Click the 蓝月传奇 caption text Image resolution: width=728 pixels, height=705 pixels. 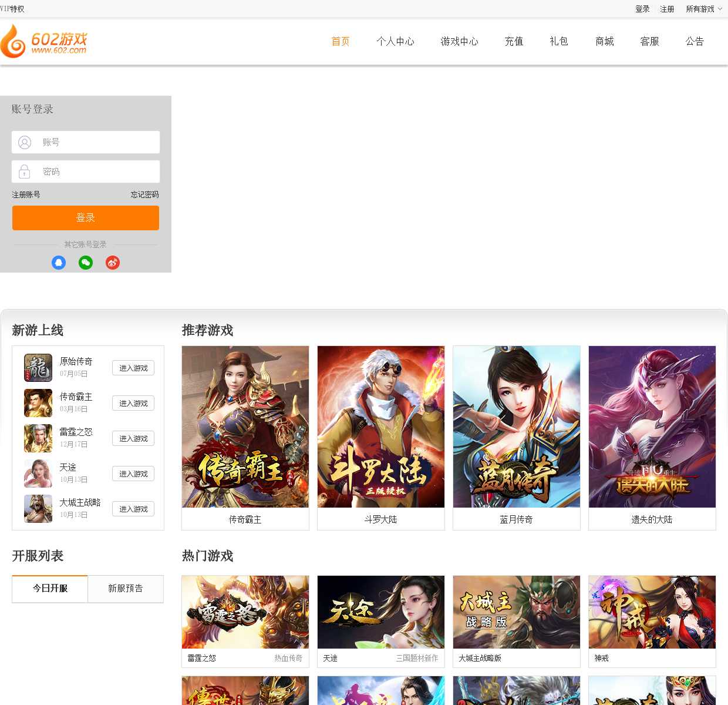coord(517,519)
